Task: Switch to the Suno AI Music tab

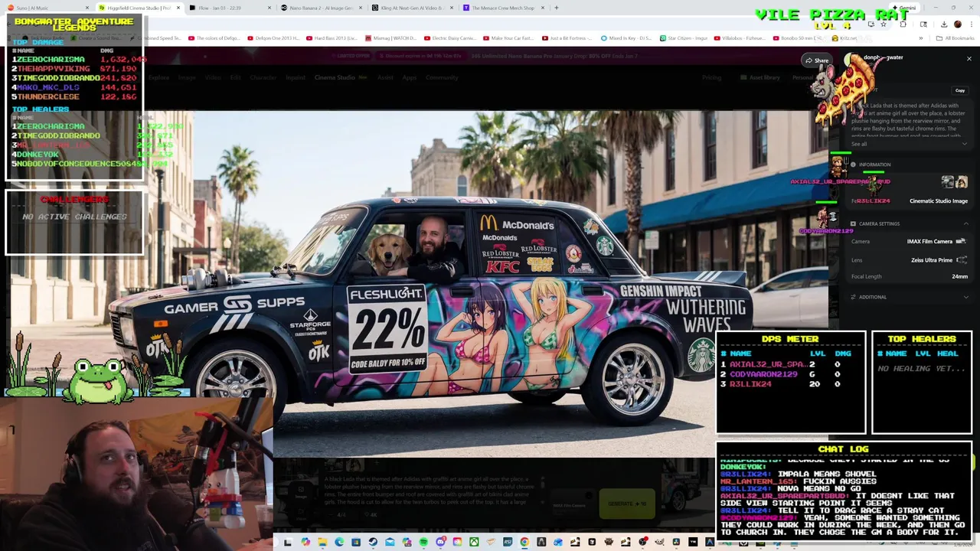Action: [46, 8]
